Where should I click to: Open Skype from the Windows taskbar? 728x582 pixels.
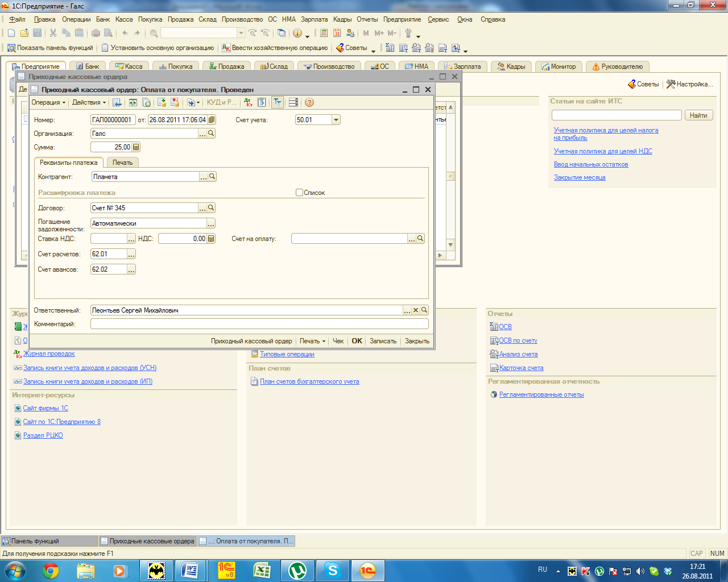(x=332, y=571)
